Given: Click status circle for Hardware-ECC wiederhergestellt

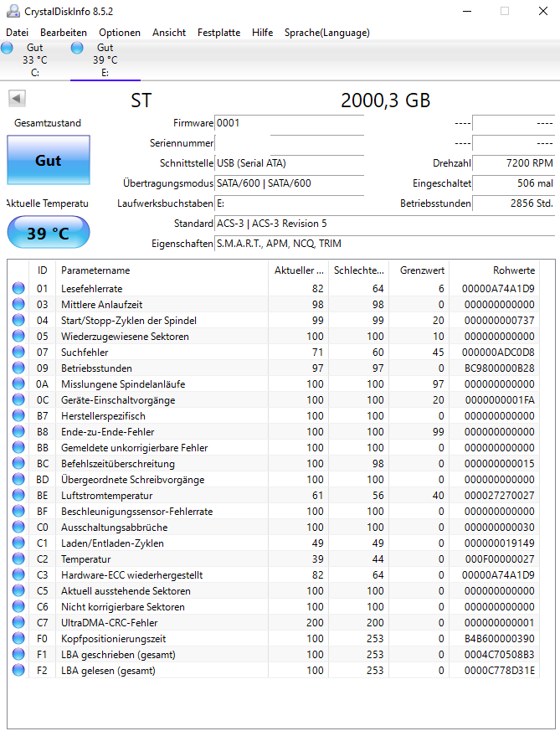Looking at the screenshot, I should coord(18,574).
